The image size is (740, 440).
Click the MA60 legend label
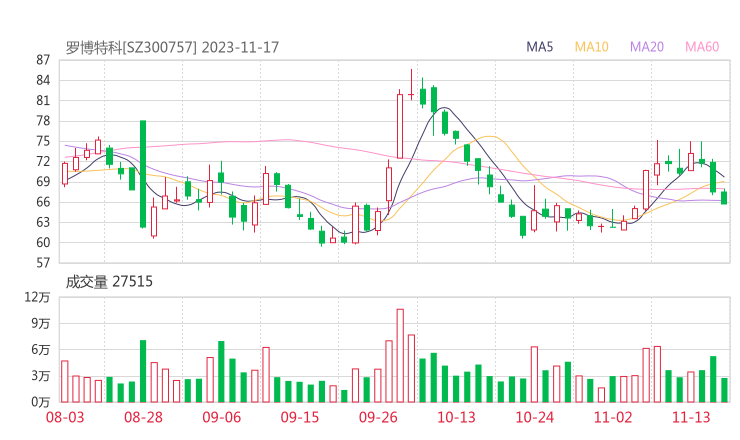pos(702,47)
